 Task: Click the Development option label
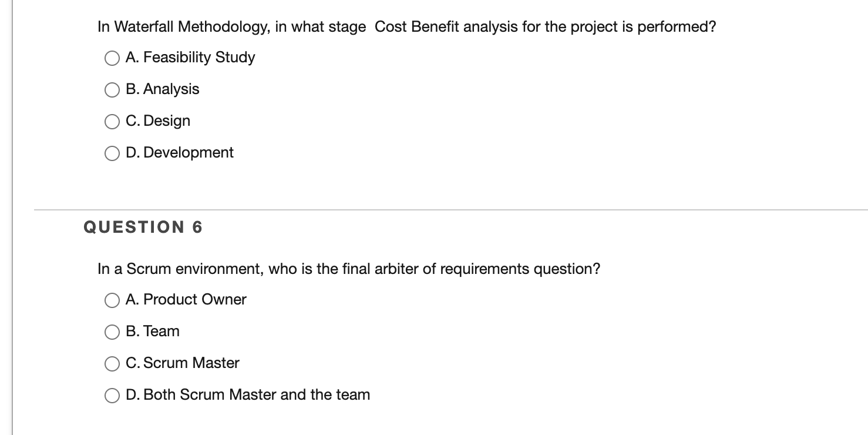[x=180, y=153]
